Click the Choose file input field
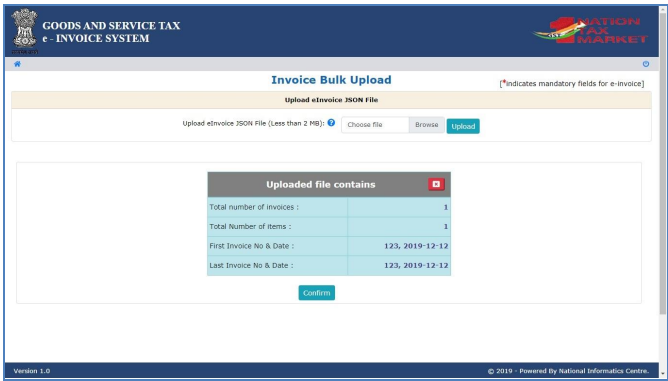The image size is (668, 381). coord(375,125)
